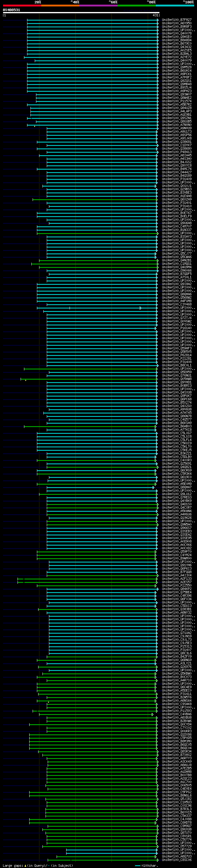197x868 pixels.
Task: Click the AV408531 query title
Action: pos(11,10)
